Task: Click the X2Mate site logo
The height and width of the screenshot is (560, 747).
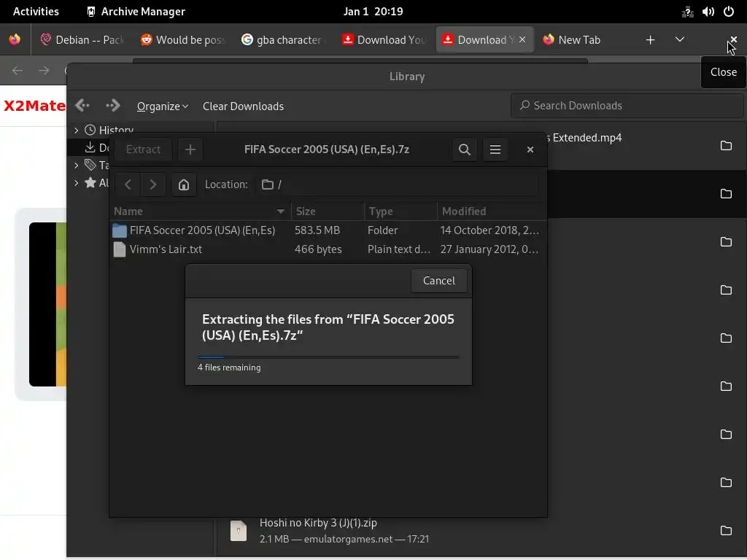Action: (x=34, y=105)
